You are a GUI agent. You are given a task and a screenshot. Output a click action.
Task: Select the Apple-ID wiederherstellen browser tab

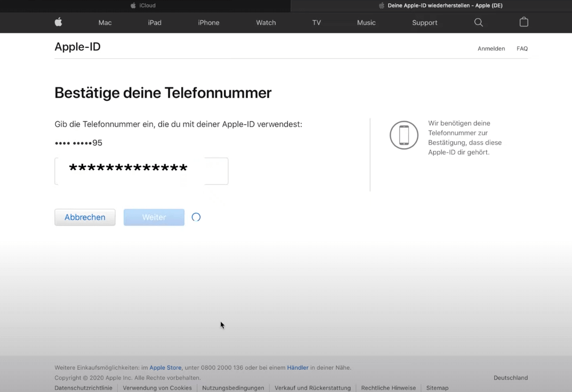point(440,5)
